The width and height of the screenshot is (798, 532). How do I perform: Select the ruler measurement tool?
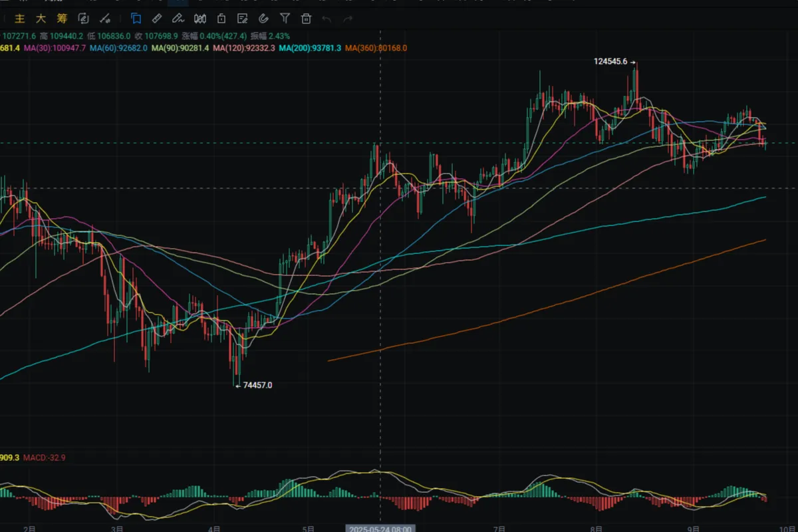point(157,19)
